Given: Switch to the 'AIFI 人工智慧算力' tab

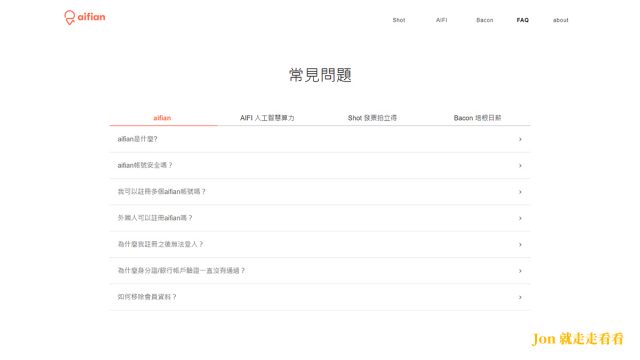Looking at the screenshot, I should coord(267,118).
